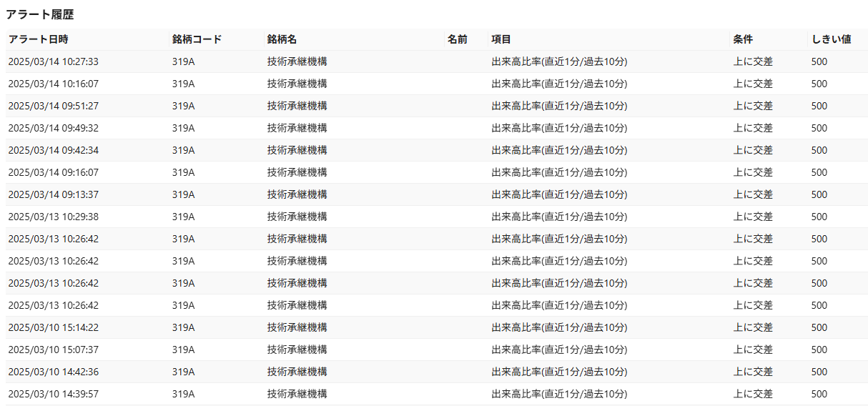
Task: Click 技術承継機構 in the 03/14 10:16:07 row
Action: pyautogui.click(x=297, y=84)
